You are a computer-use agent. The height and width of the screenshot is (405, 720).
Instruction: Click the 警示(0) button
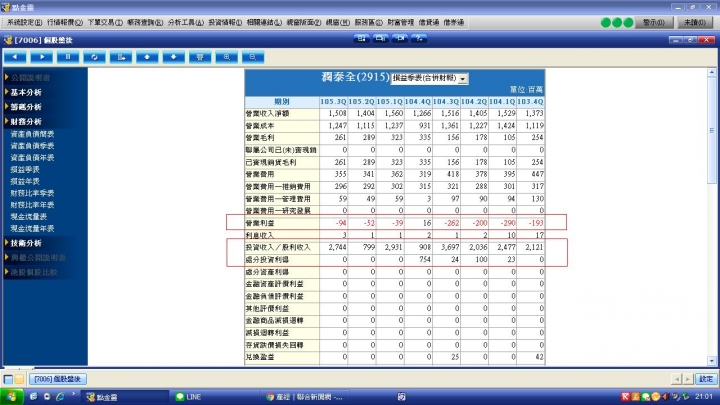654,22
